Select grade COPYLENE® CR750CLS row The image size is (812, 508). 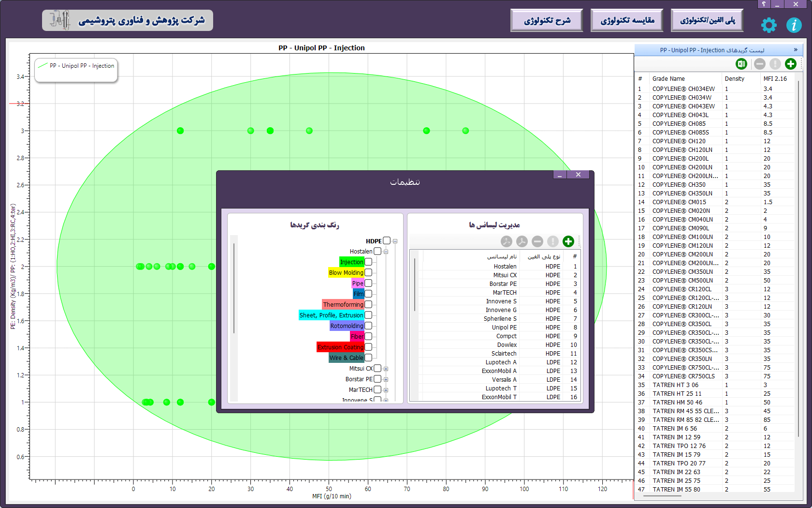click(x=714, y=376)
